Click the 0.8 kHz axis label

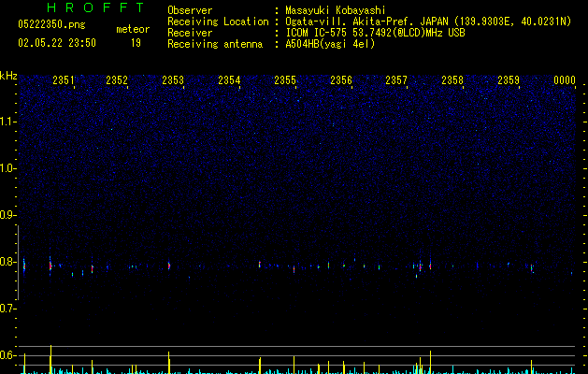pos(8,262)
